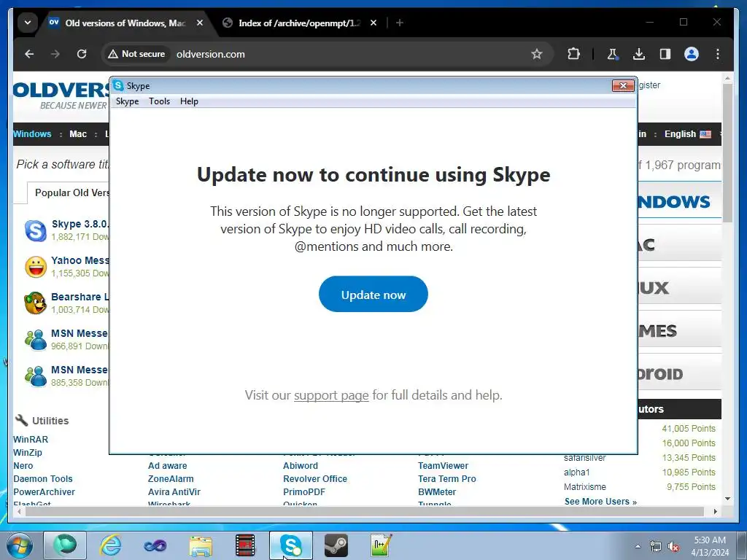Open the Help menu in Skype
747x560 pixels.
coord(189,101)
